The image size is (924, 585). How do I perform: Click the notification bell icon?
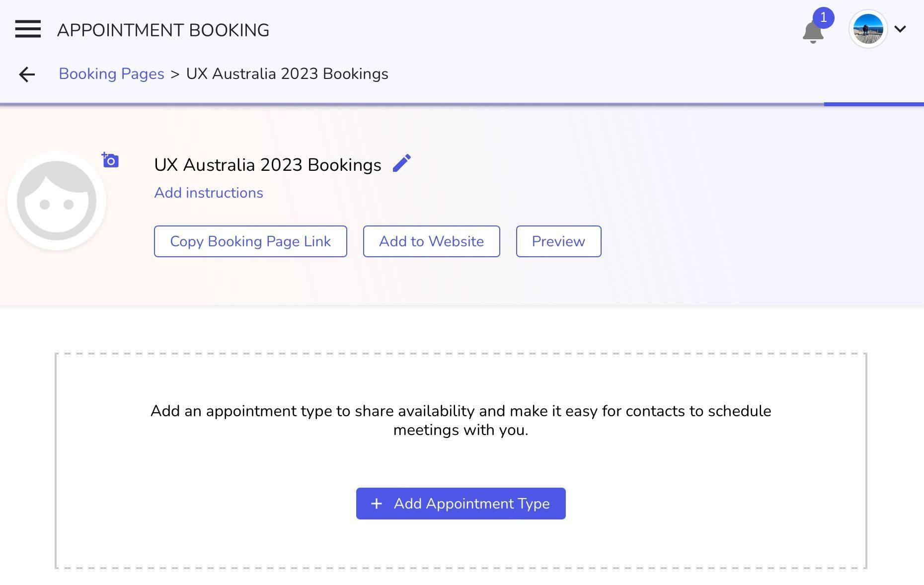click(x=812, y=33)
